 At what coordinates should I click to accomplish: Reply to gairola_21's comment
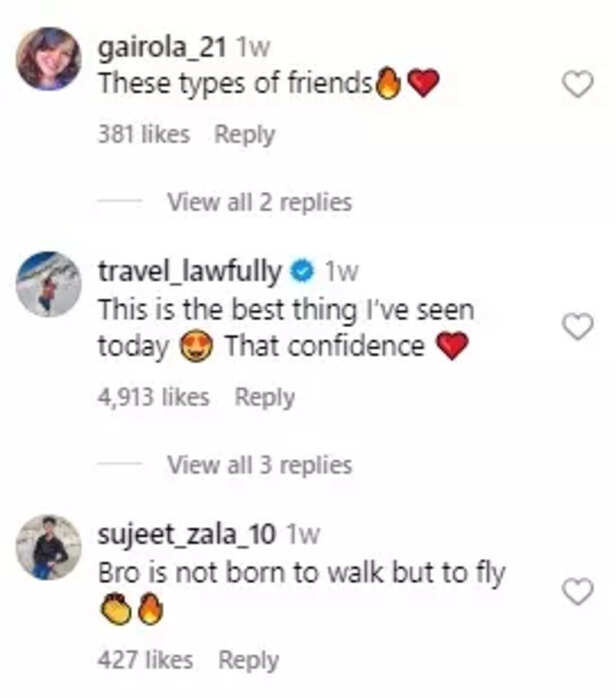244,134
